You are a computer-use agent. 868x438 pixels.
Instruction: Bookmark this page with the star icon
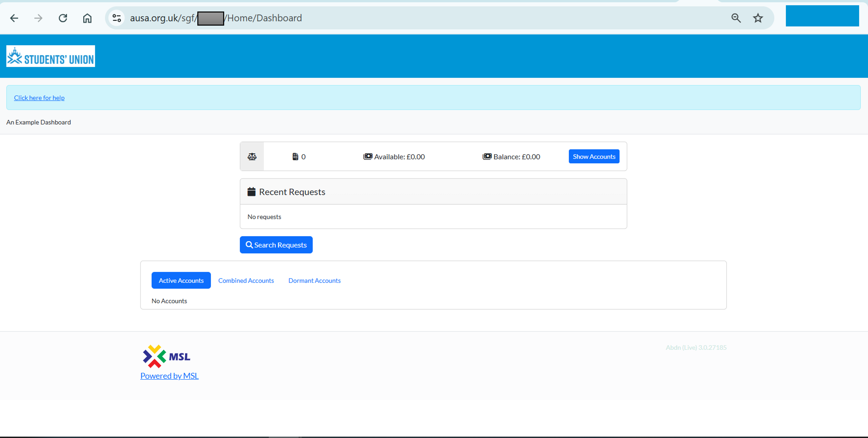pos(758,18)
